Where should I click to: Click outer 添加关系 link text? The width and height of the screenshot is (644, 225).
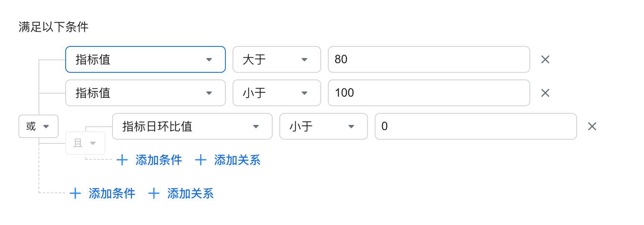coord(191,193)
